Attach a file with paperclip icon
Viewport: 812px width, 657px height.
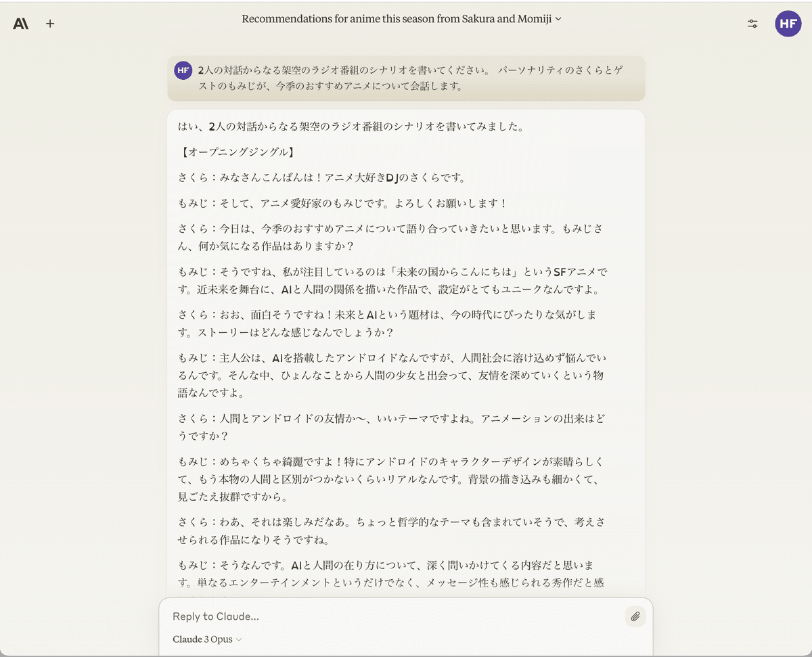pos(635,616)
